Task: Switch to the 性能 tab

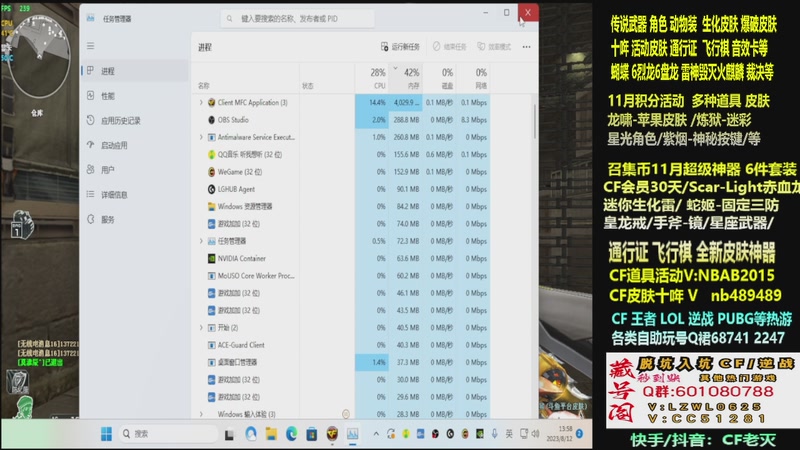Action: 135,96
